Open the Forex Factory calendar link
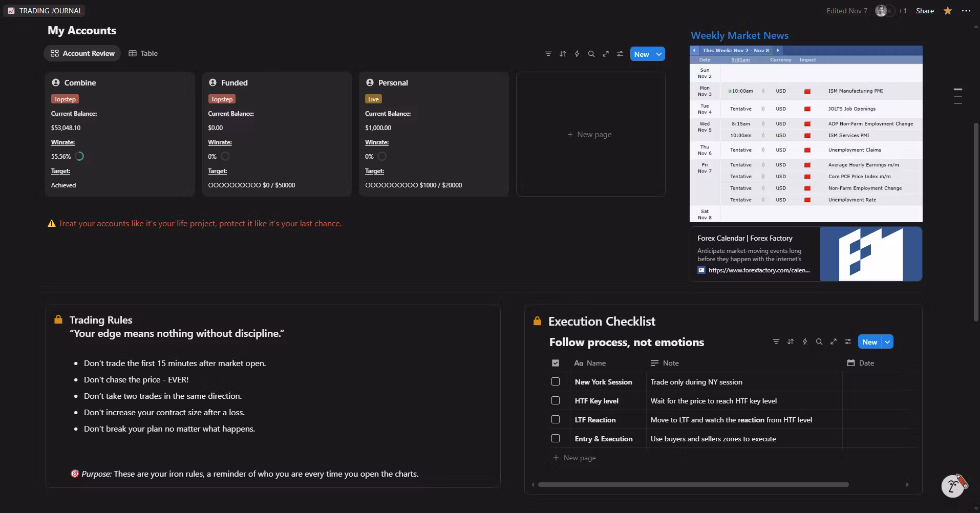 (x=759, y=270)
